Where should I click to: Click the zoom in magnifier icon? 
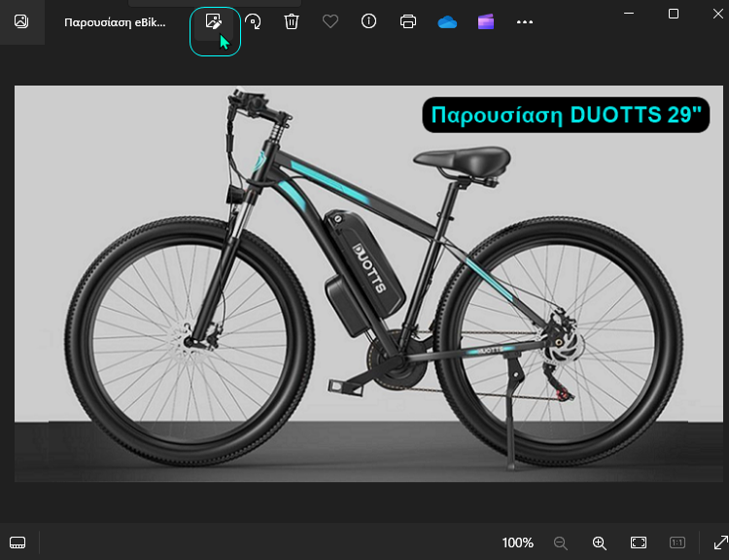coord(600,542)
